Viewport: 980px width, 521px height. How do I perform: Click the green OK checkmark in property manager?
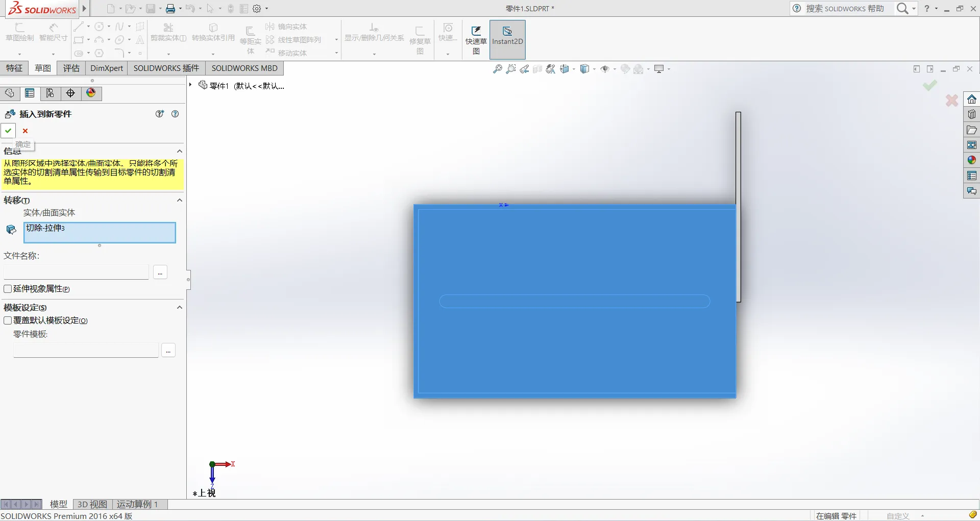pos(8,131)
